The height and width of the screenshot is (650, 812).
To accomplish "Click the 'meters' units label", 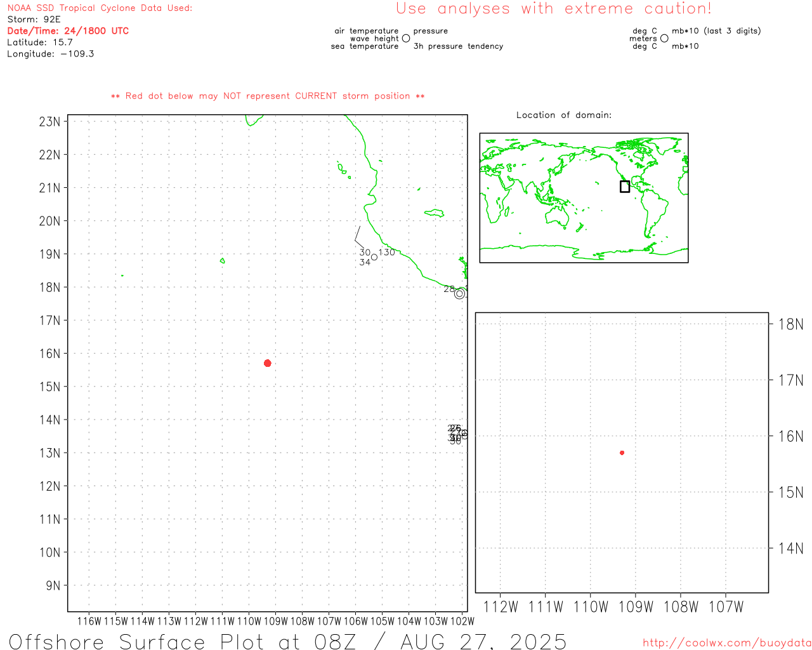I will (x=643, y=38).
